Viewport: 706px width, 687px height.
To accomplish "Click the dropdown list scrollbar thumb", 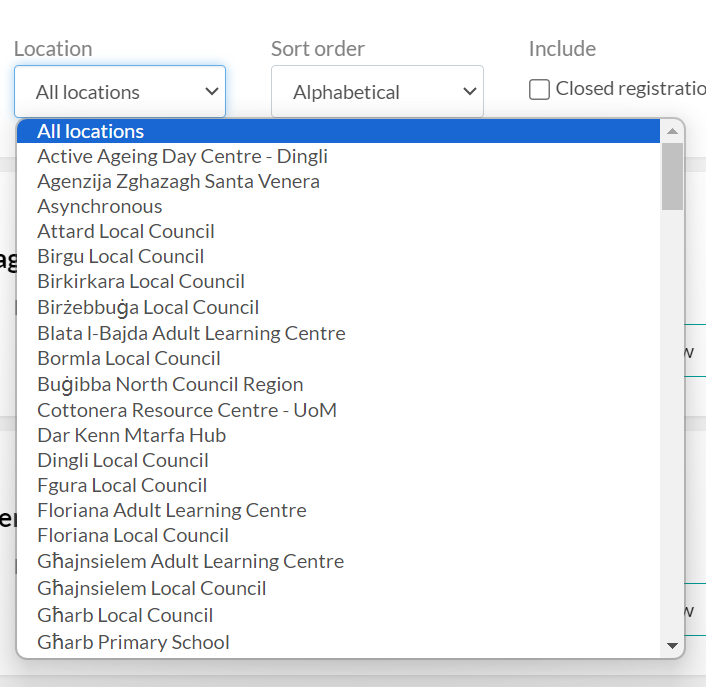I will [x=673, y=175].
